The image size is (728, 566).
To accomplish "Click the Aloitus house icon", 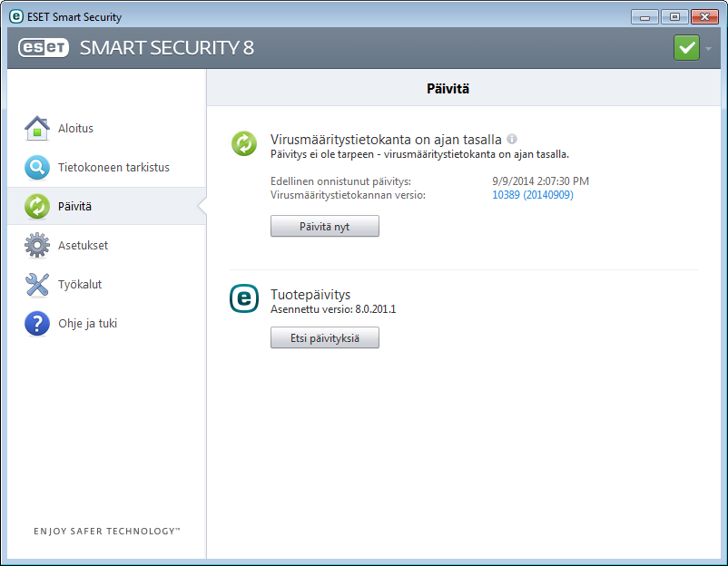I will [x=37, y=128].
